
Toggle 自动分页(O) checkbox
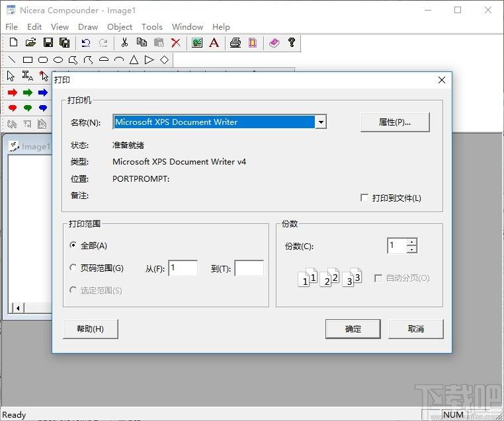tap(378, 278)
